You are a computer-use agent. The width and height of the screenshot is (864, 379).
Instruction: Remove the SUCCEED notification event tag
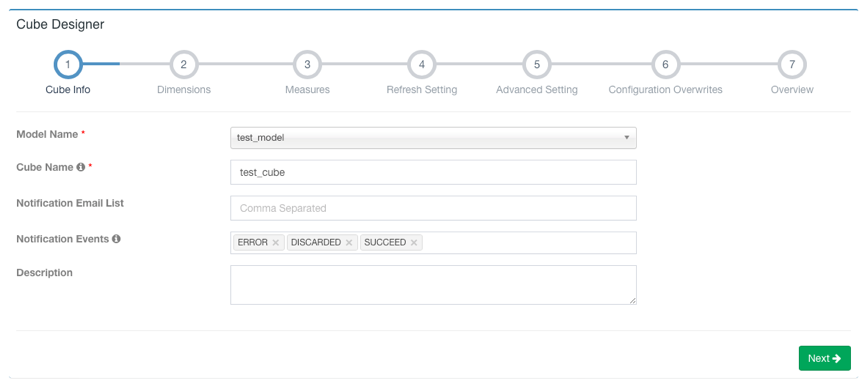pyautogui.click(x=414, y=243)
